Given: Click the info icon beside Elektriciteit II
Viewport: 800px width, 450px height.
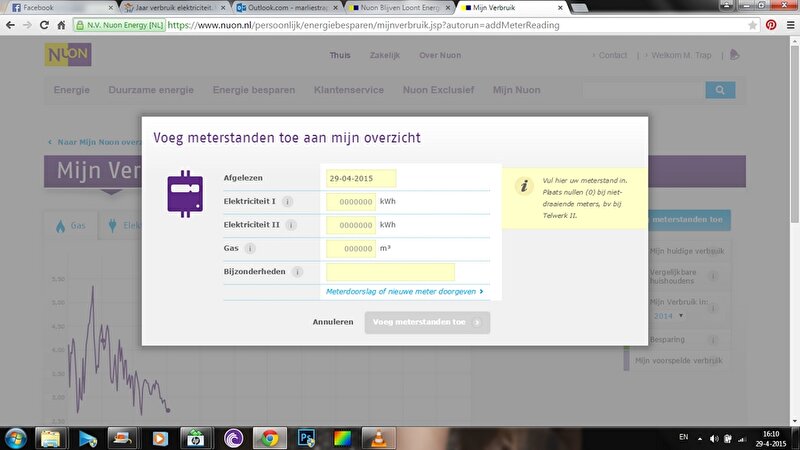Looking at the screenshot, I should coord(291,225).
